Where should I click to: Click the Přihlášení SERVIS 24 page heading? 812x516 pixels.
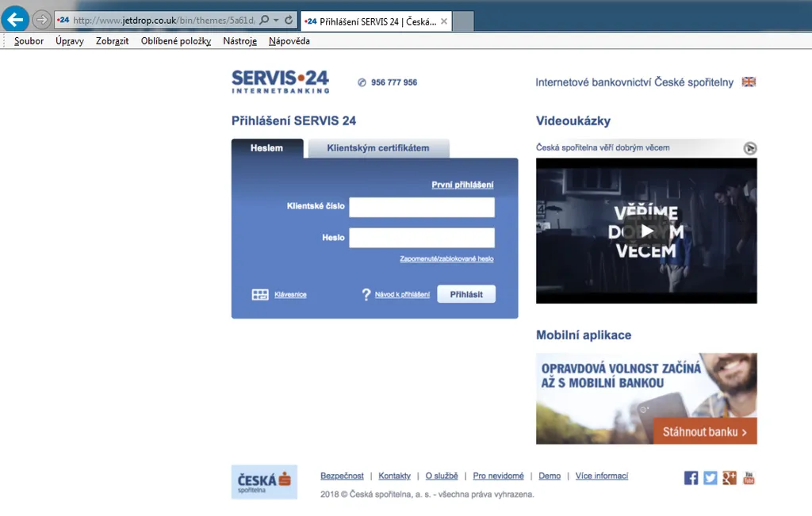pyautogui.click(x=293, y=121)
